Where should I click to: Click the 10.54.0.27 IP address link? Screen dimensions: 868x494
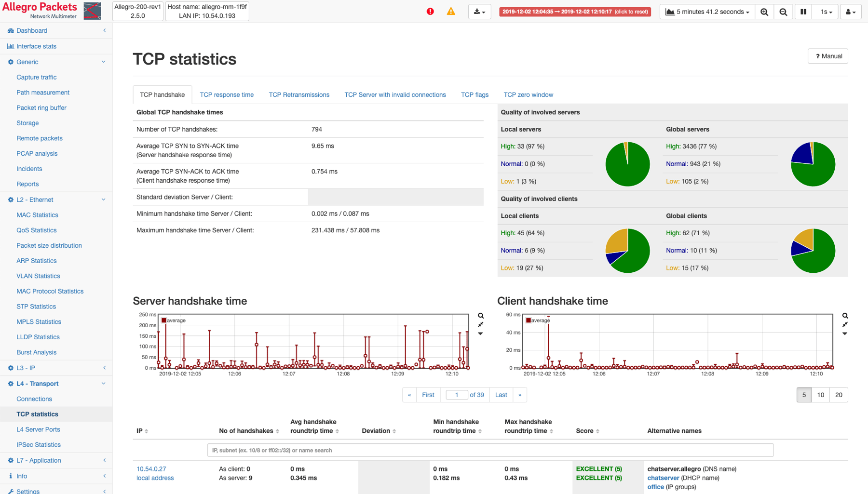click(x=151, y=468)
